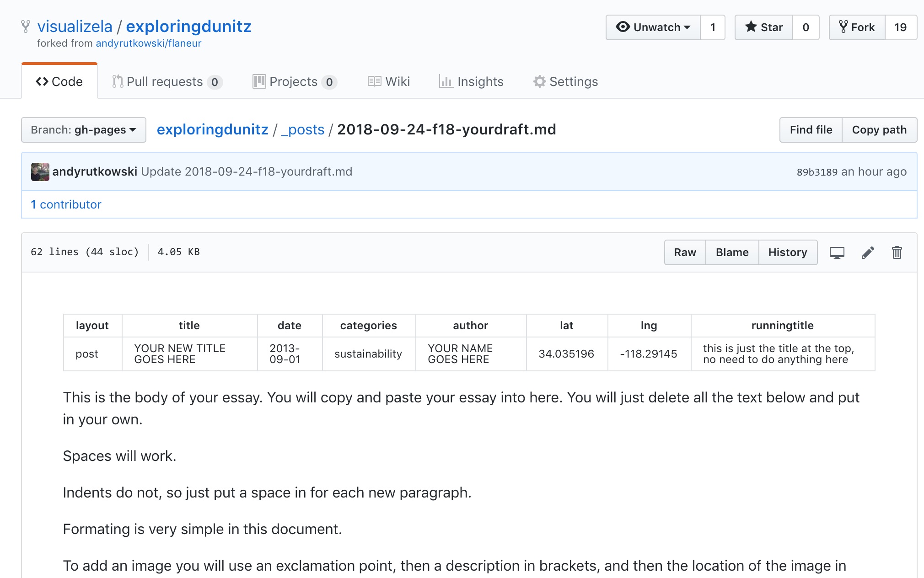Open the repository Settings tab
This screenshot has width=924, height=578.
[x=565, y=81]
